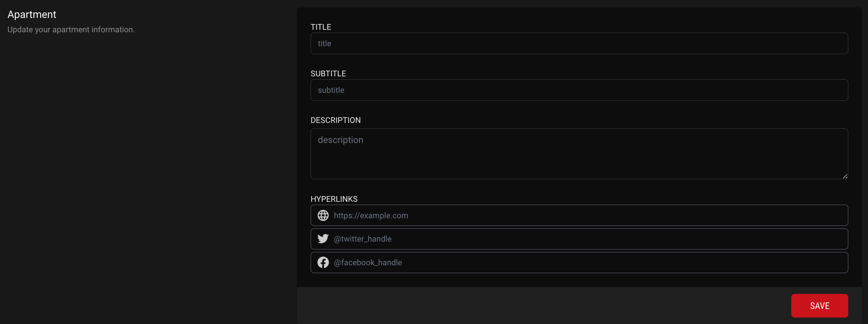Click the HYPERLINKS section label
The image size is (868, 324).
(x=334, y=199)
